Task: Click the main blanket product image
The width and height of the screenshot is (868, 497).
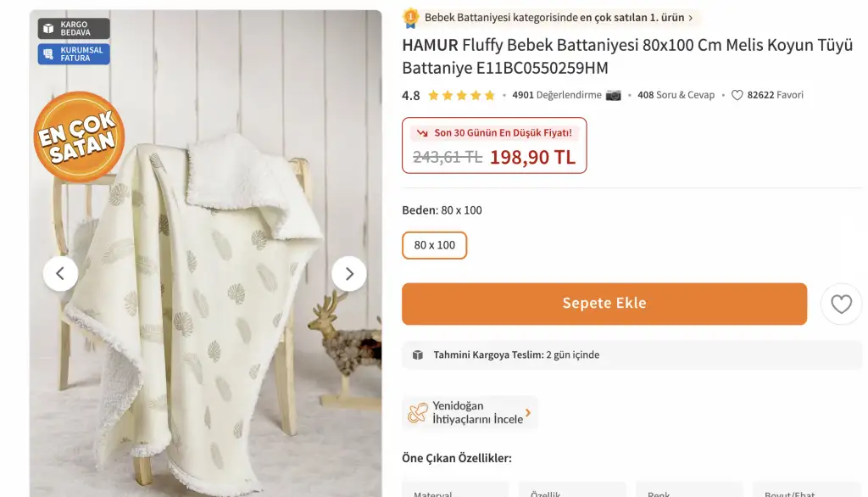Action: point(203,322)
